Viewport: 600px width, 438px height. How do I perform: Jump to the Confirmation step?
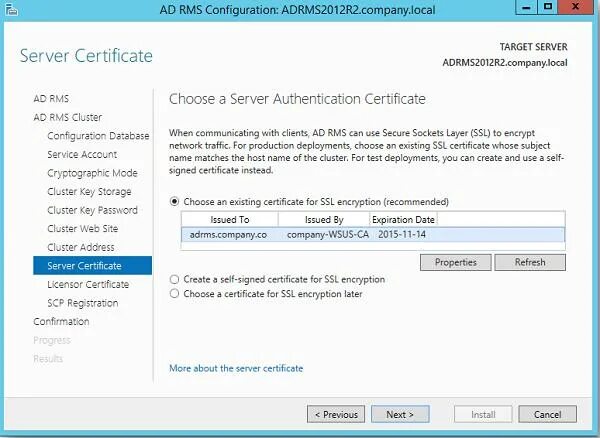coord(61,321)
